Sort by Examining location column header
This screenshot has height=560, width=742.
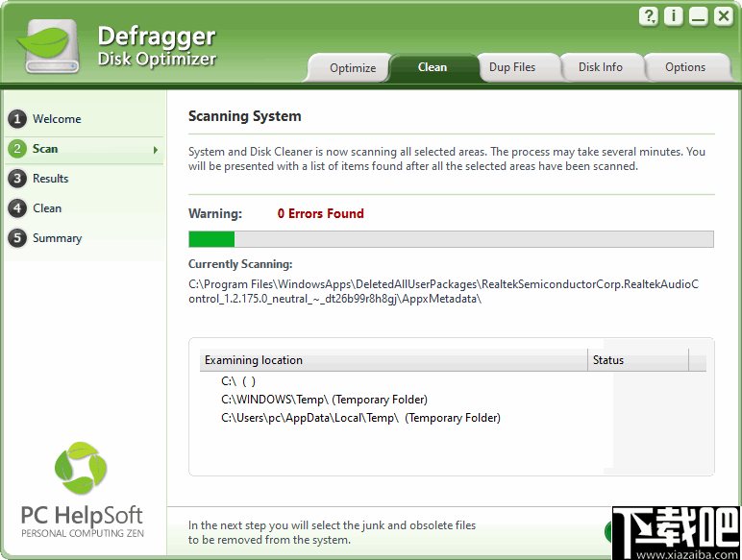pyautogui.click(x=394, y=360)
